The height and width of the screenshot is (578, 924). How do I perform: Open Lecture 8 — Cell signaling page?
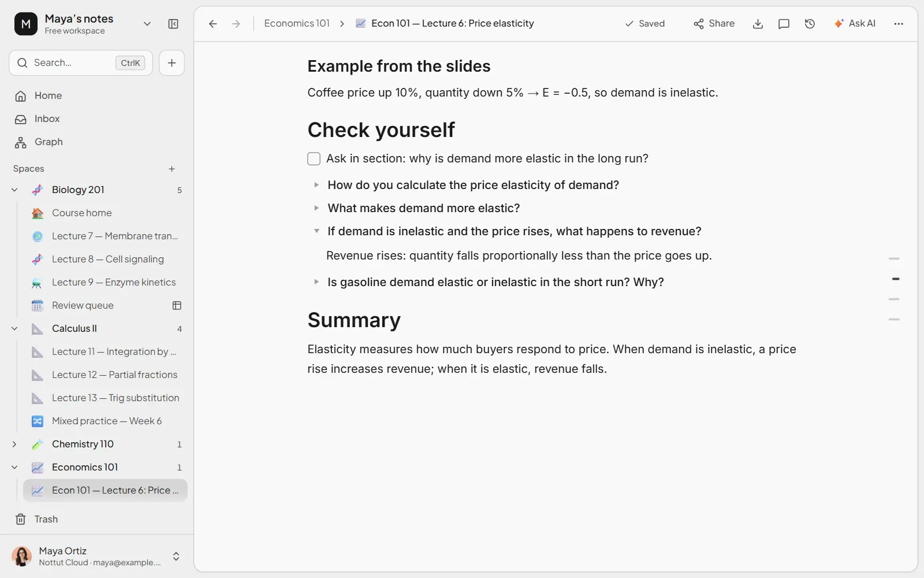[x=105, y=259]
